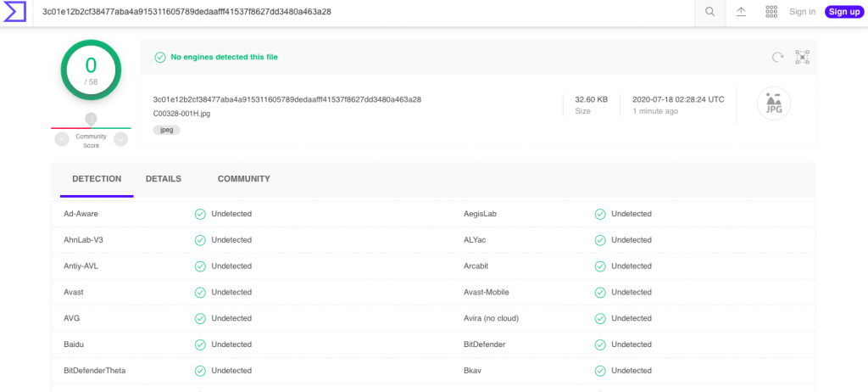Reanalyze file with the refresh icon
This screenshot has width=868, height=392.
click(x=778, y=57)
